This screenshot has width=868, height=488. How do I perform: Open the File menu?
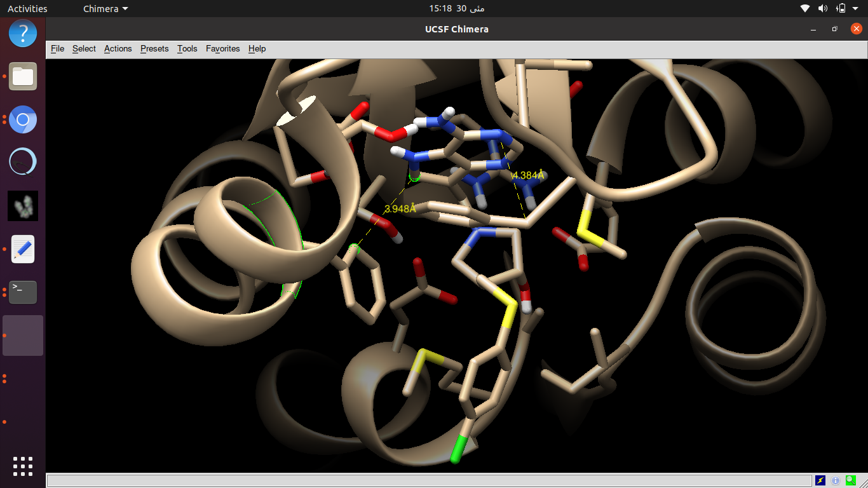point(57,49)
